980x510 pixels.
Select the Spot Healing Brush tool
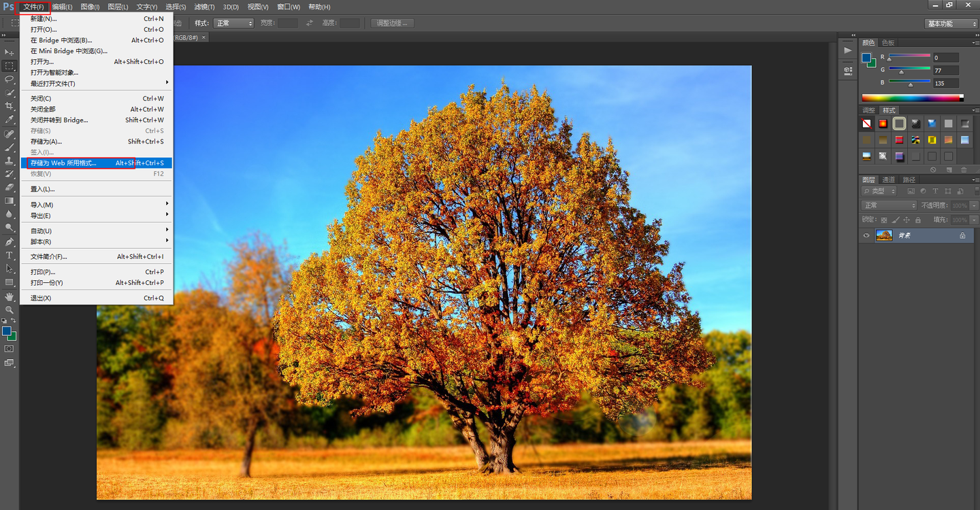[10, 134]
